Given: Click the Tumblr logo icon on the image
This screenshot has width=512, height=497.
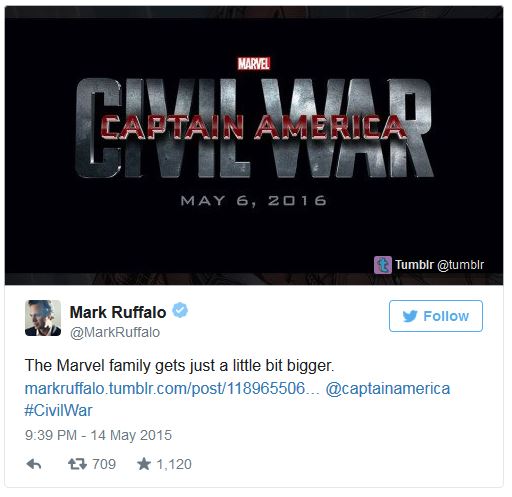Looking at the screenshot, I should click(382, 265).
